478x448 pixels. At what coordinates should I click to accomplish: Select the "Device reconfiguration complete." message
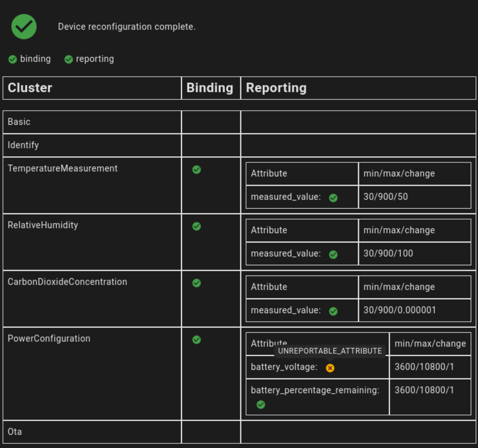click(x=127, y=27)
